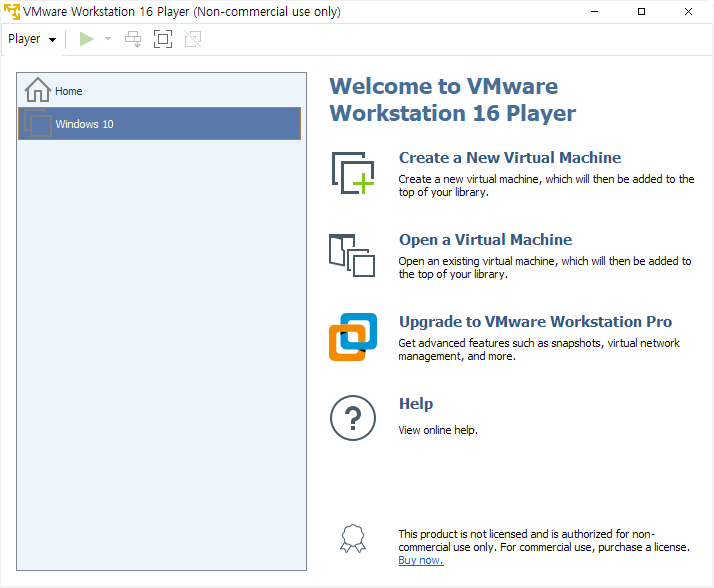
Task: Click 'This product is not licensed' notice
Action: tap(544, 540)
